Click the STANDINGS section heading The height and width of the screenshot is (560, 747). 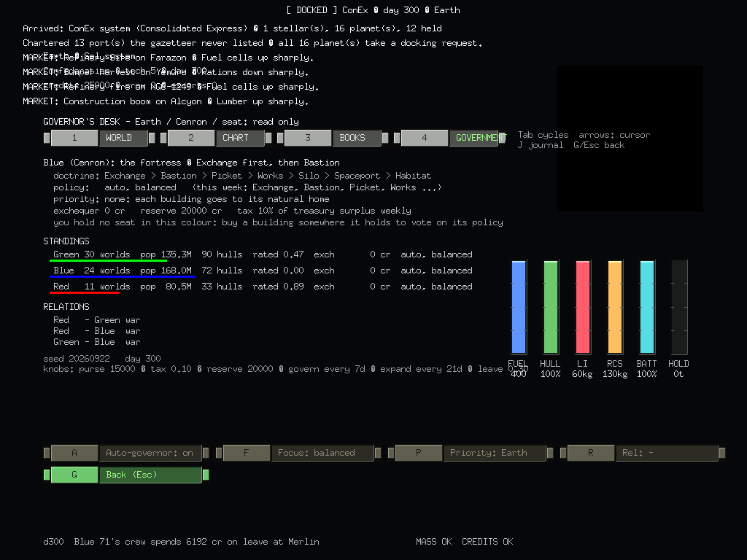click(x=66, y=241)
